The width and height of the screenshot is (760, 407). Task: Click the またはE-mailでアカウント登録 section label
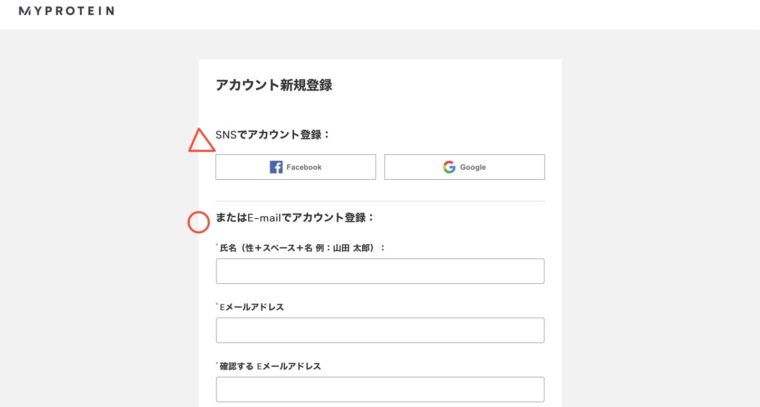pos(295,218)
